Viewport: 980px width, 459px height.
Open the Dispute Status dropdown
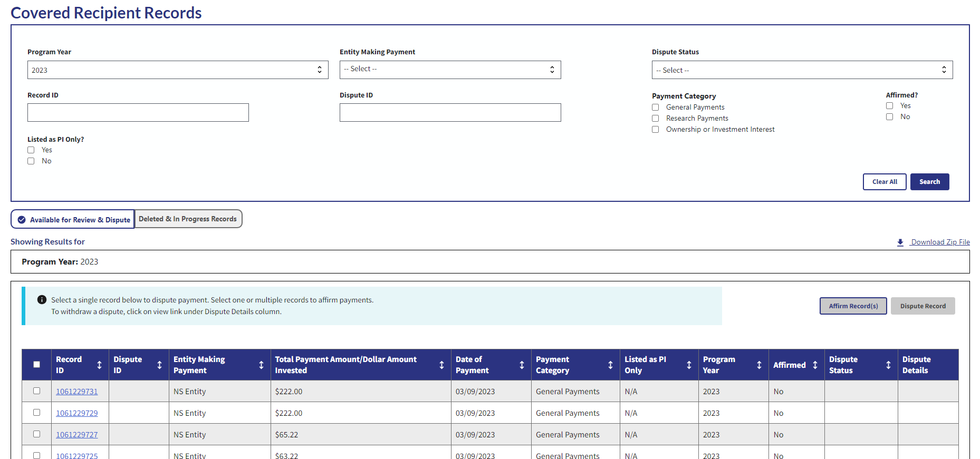point(802,70)
